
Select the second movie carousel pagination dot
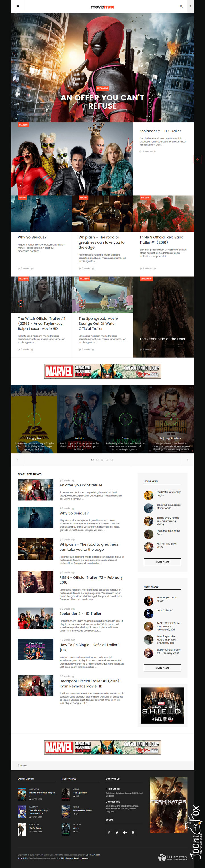click(x=97, y=460)
